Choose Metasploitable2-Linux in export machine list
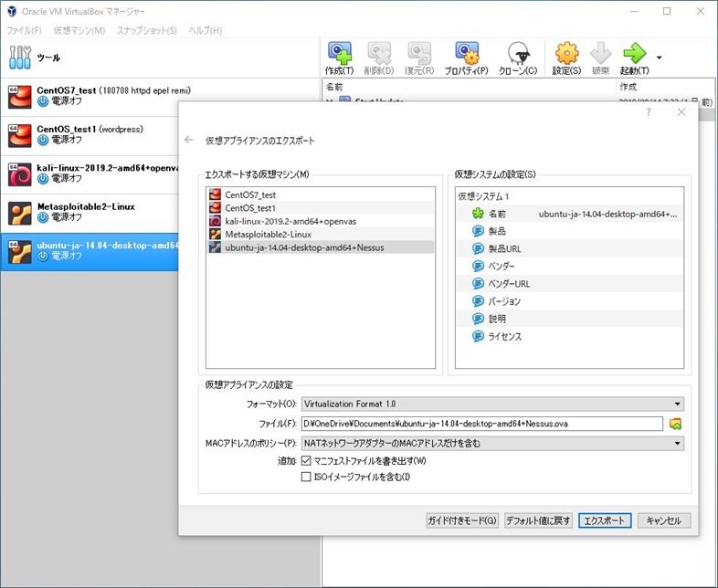The image size is (718, 588). coord(321,235)
